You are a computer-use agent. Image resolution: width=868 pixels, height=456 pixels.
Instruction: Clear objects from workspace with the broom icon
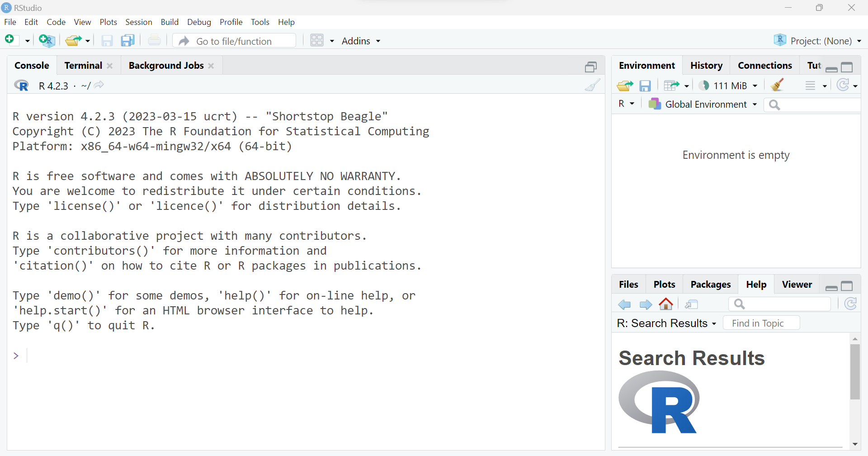pyautogui.click(x=777, y=85)
